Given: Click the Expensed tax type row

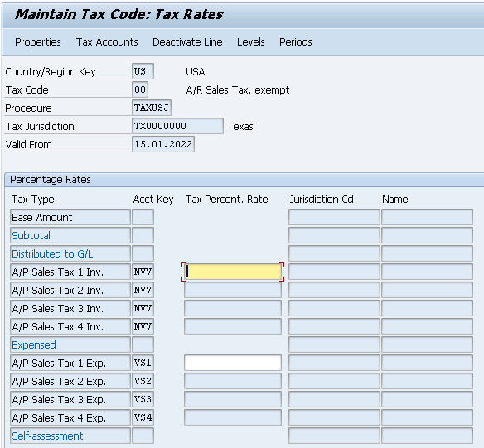Looking at the screenshot, I should pyautogui.click(x=70, y=344).
